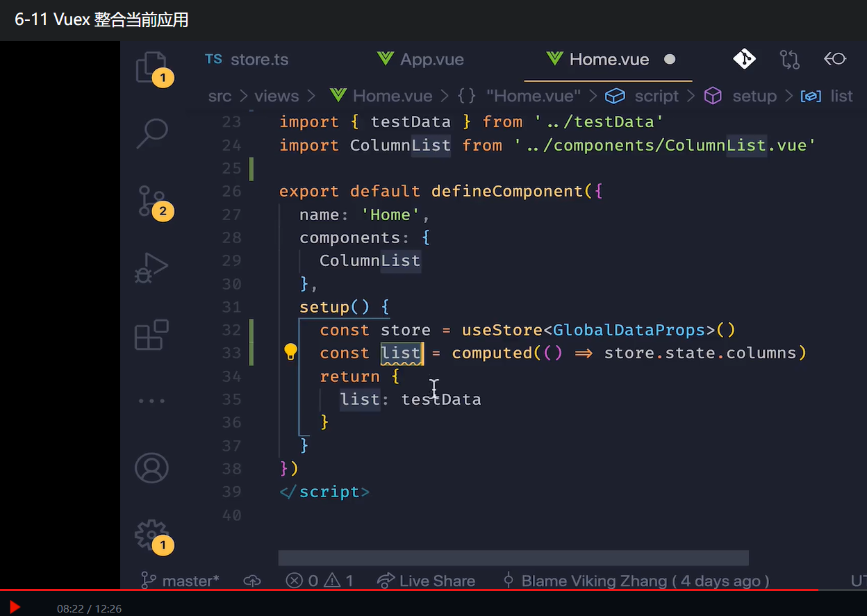The image size is (867, 616).
Task: Show additional views ellipsis in activity bar
Action: [x=151, y=401]
